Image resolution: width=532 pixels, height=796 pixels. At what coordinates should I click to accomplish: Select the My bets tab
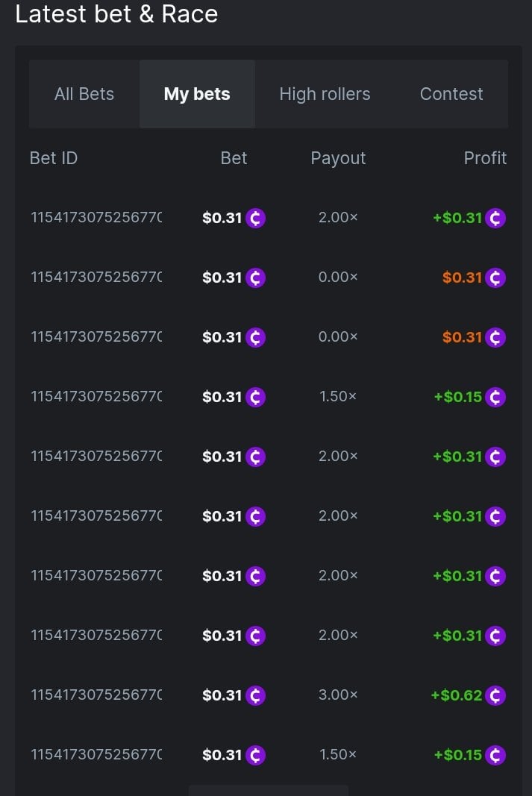point(197,94)
